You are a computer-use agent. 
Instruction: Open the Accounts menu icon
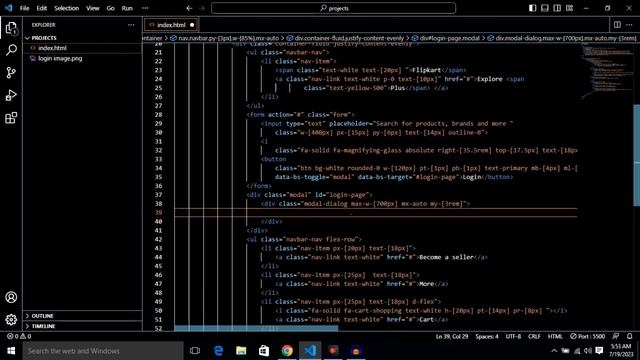pyautogui.click(x=11, y=297)
